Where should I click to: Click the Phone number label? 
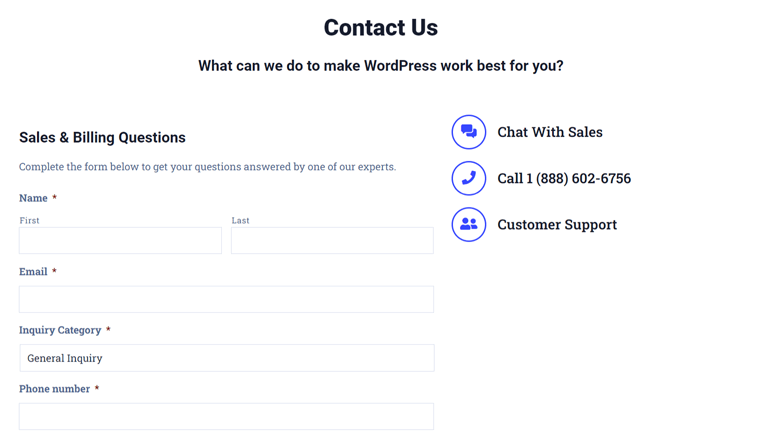[x=54, y=389]
